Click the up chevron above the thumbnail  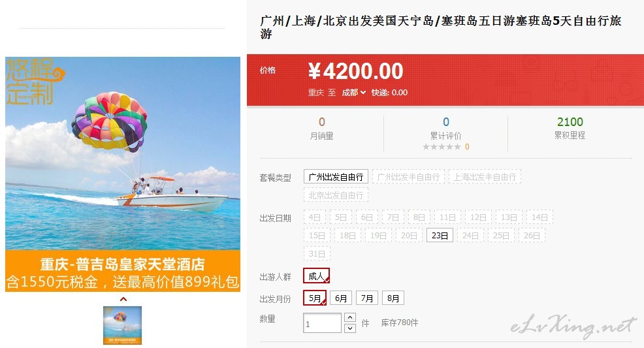pyautogui.click(x=123, y=299)
